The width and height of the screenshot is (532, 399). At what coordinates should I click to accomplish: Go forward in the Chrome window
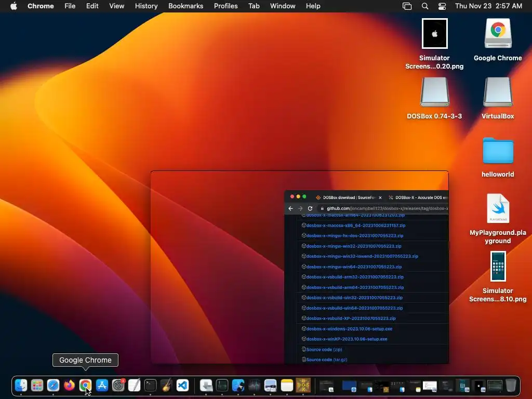(300, 208)
